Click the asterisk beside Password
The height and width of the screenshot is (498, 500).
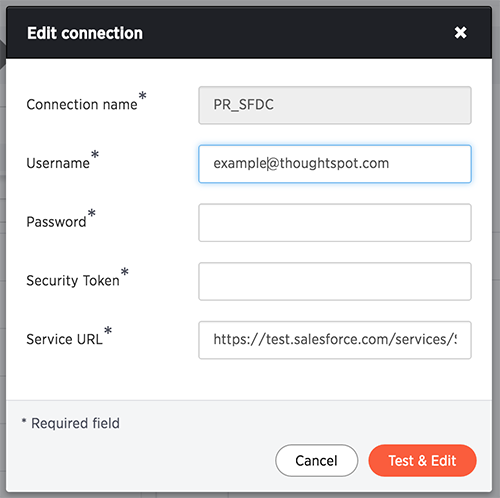92,213
